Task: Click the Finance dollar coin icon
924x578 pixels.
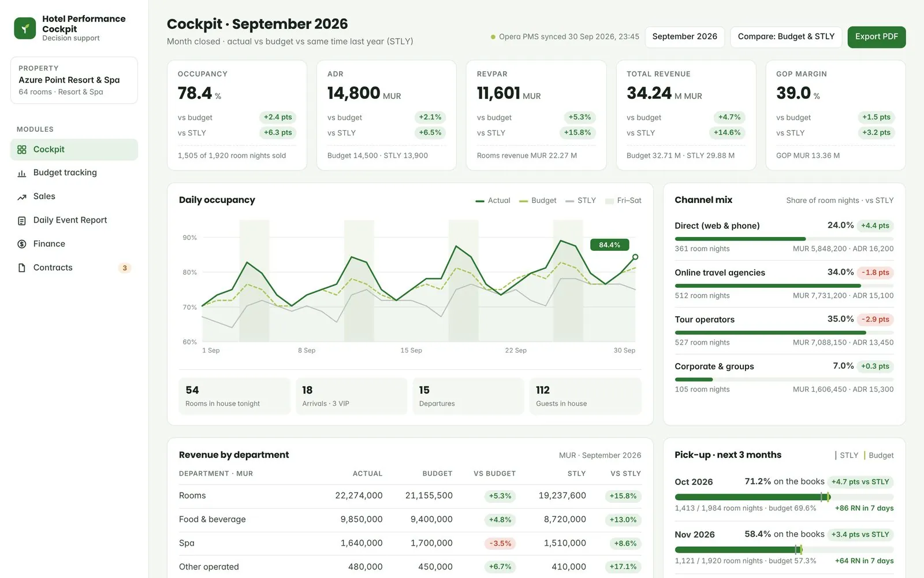Action: [x=22, y=244]
